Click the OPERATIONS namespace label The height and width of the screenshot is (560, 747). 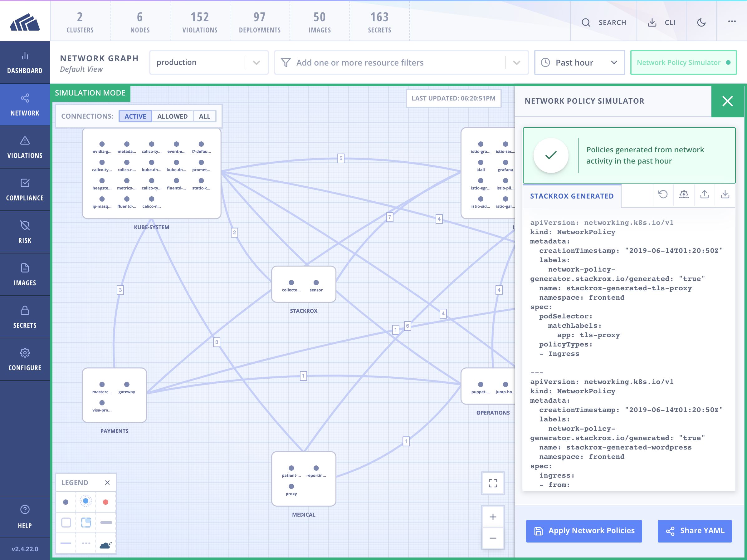pyautogui.click(x=493, y=413)
